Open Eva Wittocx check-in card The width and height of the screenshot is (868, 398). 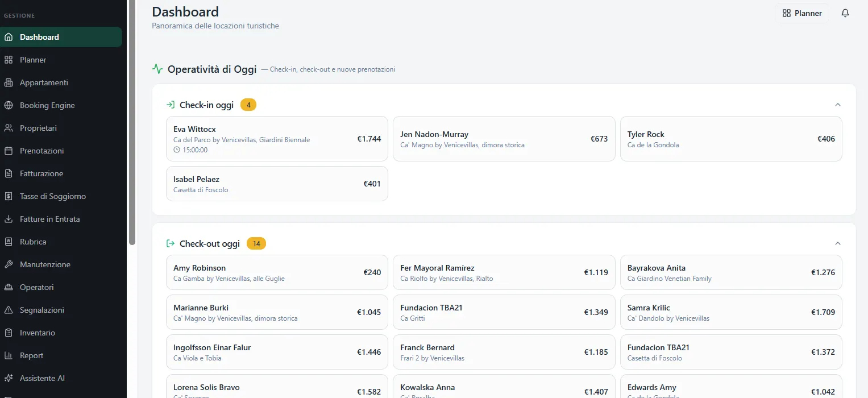[277, 139]
